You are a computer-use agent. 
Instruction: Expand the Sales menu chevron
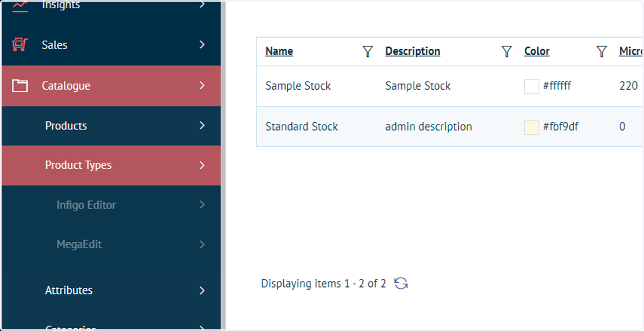[x=202, y=45]
